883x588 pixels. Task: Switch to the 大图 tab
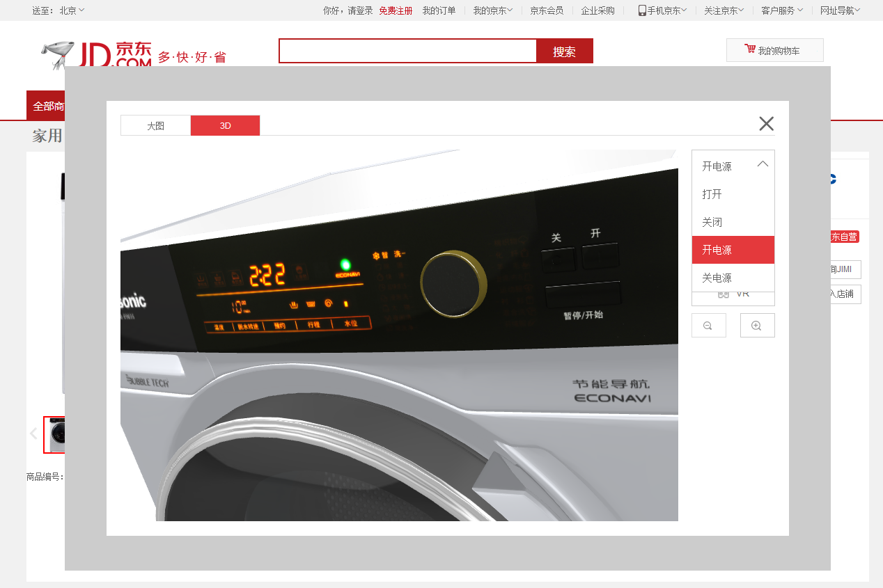(x=155, y=126)
